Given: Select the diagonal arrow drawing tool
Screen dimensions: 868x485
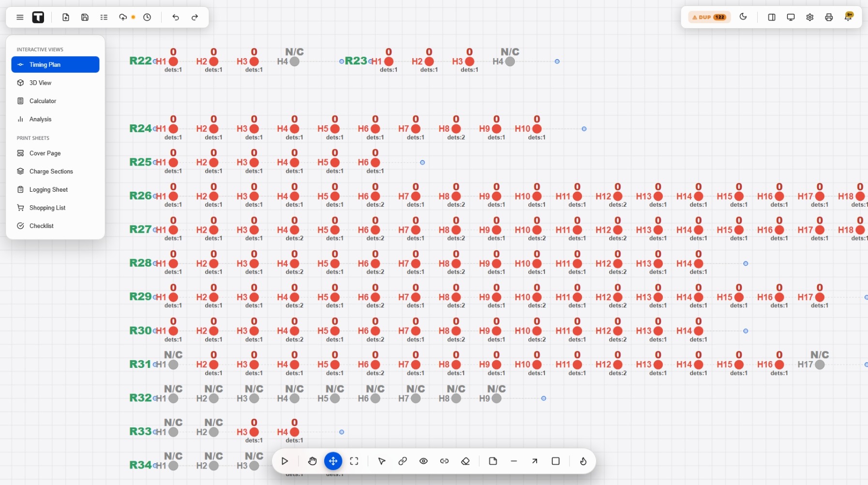Looking at the screenshot, I should click(535, 461).
